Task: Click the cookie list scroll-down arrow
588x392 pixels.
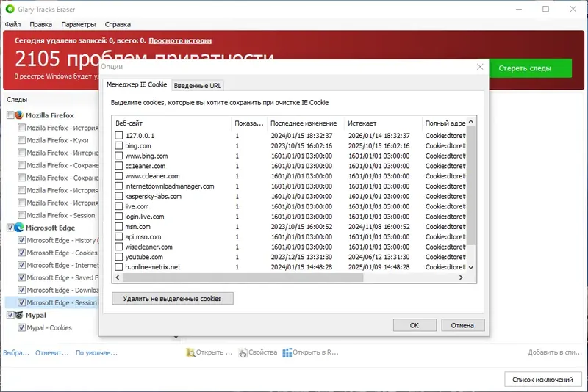Action: point(471,267)
